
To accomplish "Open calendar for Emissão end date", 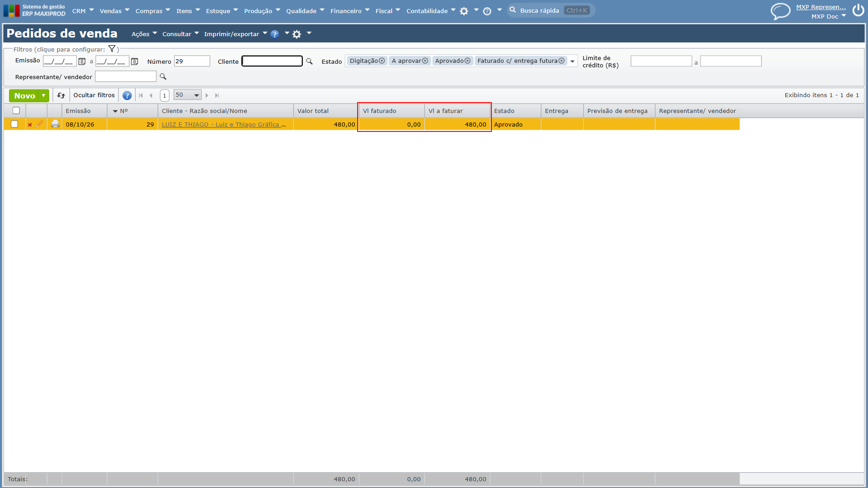I will coord(134,61).
